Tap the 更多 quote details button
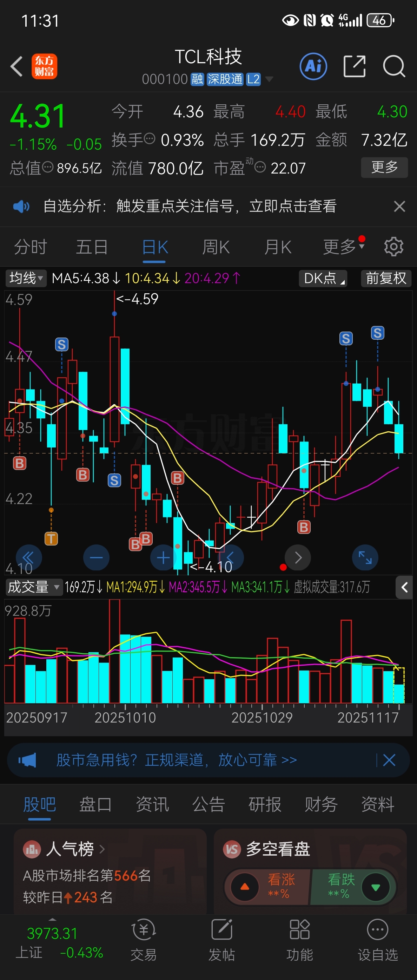Viewport: 417px width, 980px height. (x=384, y=168)
